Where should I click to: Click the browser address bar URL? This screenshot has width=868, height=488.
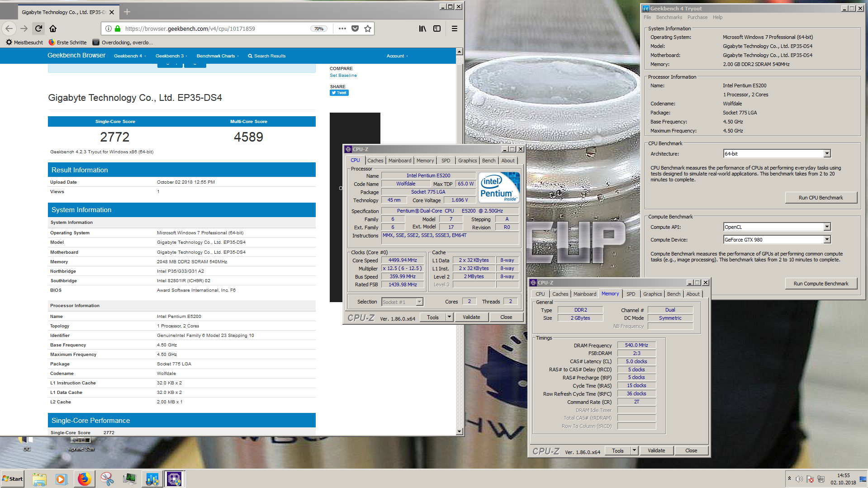click(190, 28)
